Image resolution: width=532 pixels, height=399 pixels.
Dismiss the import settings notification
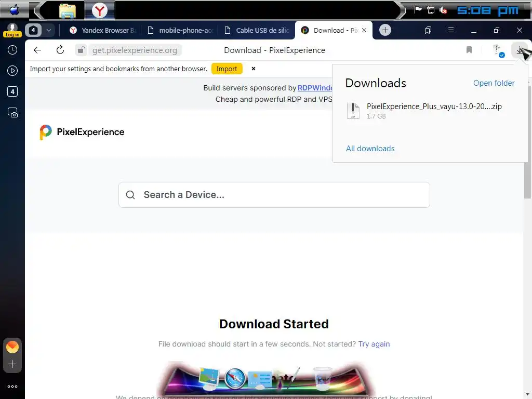coord(254,69)
